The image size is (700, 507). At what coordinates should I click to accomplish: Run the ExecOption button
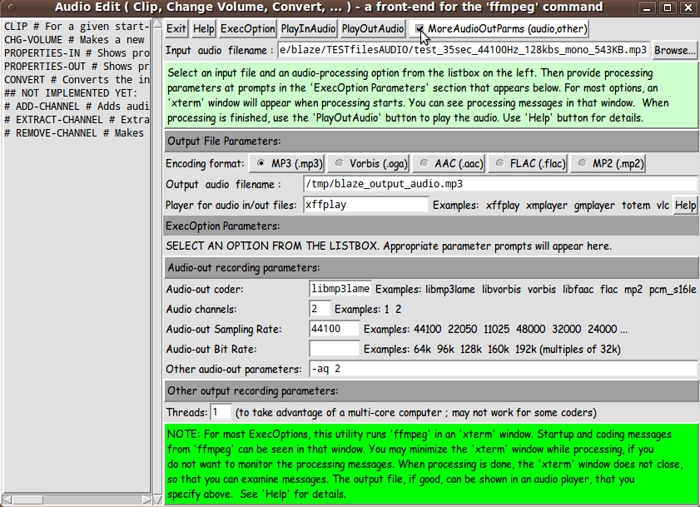(248, 29)
